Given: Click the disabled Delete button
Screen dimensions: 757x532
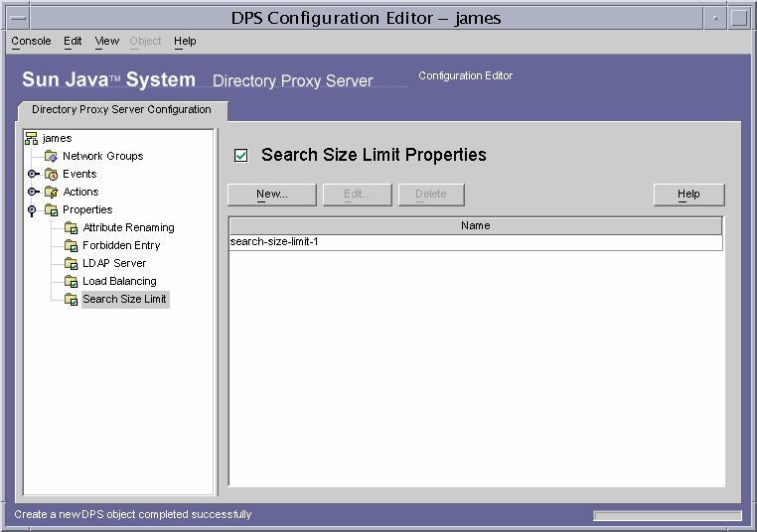Looking at the screenshot, I should pos(431,195).
